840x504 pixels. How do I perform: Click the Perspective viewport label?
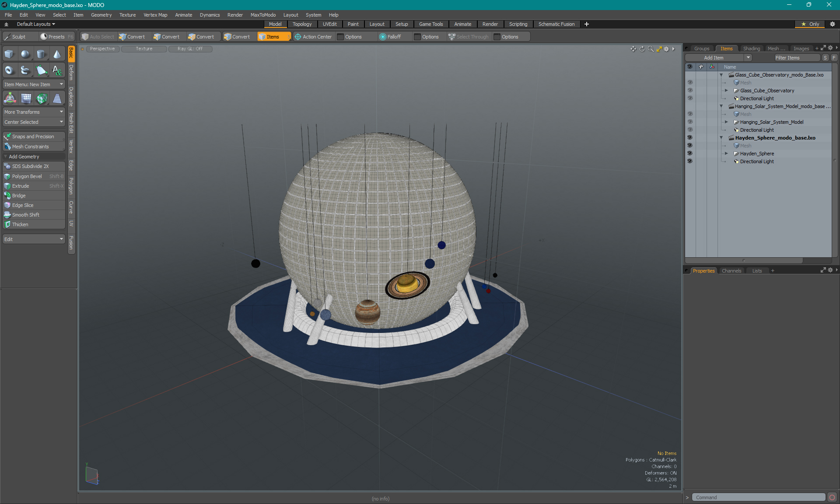tap(102, 49)
